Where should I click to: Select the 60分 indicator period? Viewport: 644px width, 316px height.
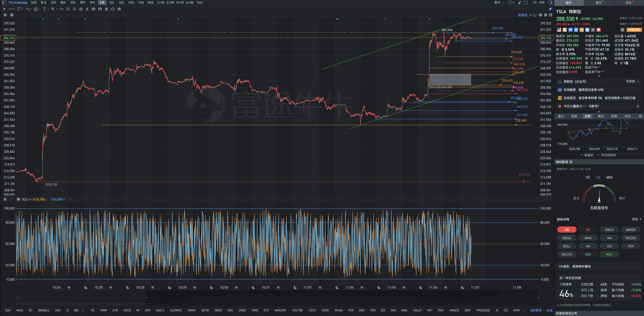pyautogui.click(x=609, y=177)
